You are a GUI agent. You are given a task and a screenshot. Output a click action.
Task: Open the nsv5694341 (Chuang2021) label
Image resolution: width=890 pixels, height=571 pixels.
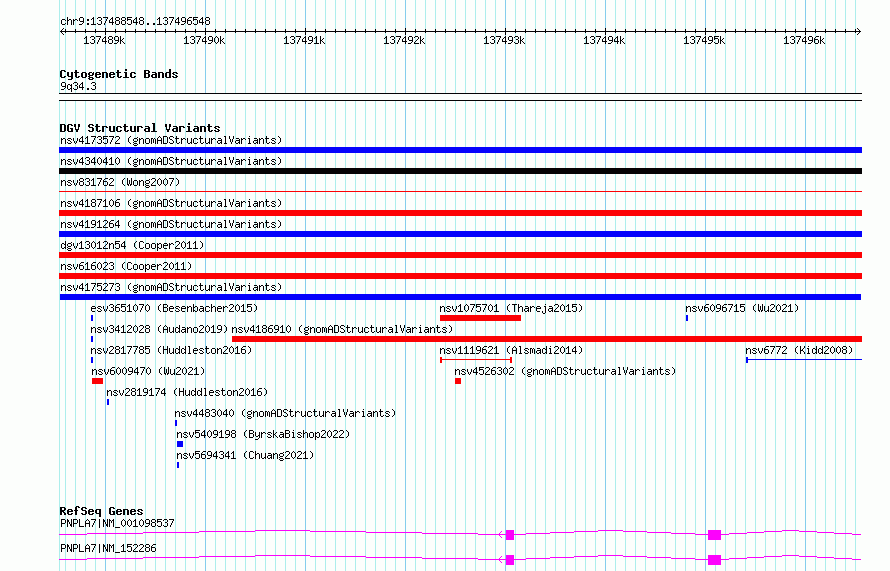(x=245, y=455)
